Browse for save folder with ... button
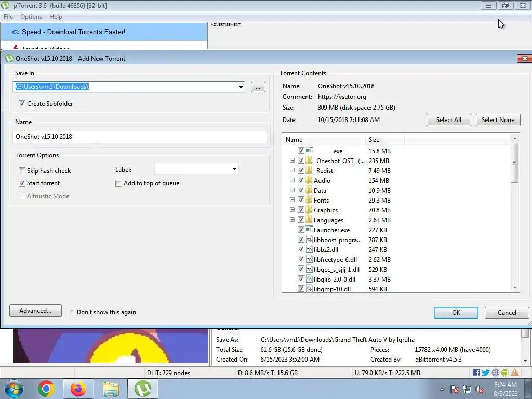The width and height of the screenshot is (532, 399). [258, 87]
